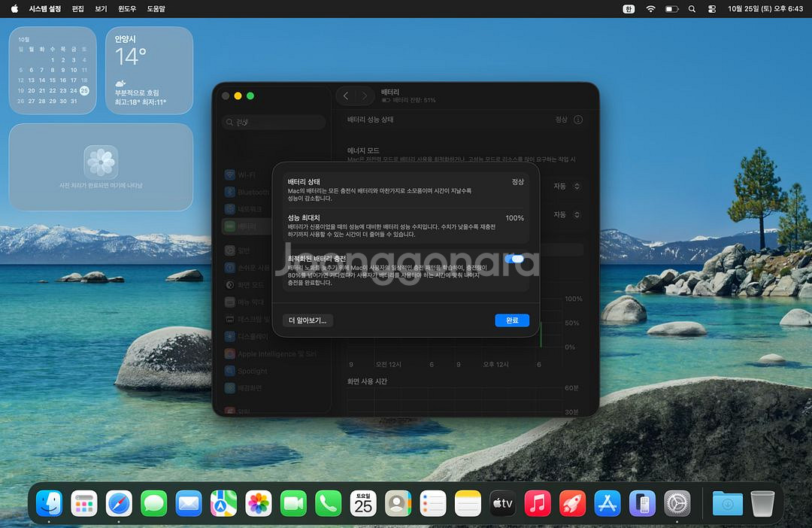812x528 pixels.
Task: Open the 윈도우 menu in menu bar
Action: click(x=126, y=9)
